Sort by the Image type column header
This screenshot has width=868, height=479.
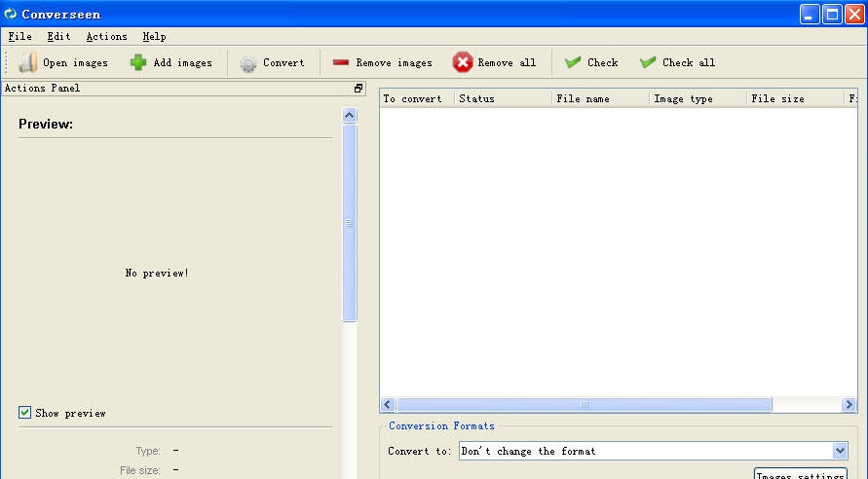tap(698, 98)
